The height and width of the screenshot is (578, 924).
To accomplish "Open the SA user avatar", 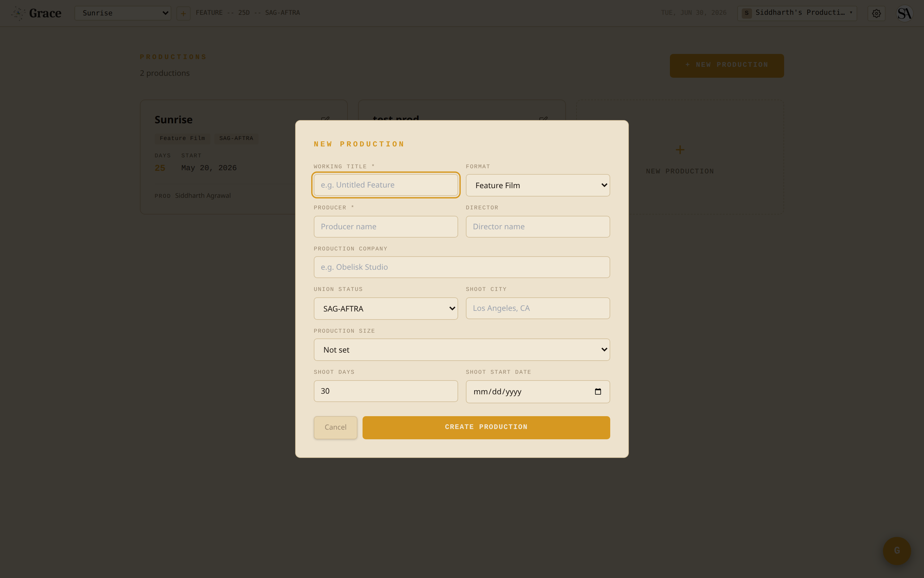I will point(904,13).
